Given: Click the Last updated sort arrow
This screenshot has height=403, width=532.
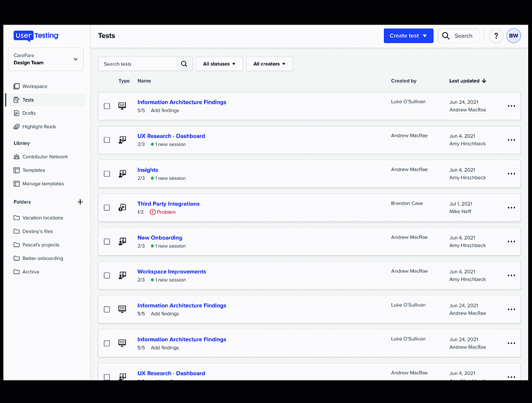Looking at the screenshot, I should [x=484, y=81].
